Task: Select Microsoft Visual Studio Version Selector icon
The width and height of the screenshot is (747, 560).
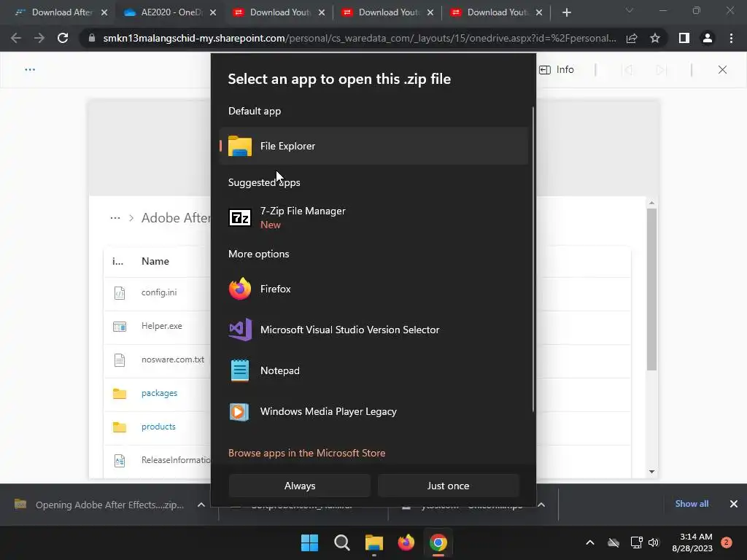Action: coord(239,330)
